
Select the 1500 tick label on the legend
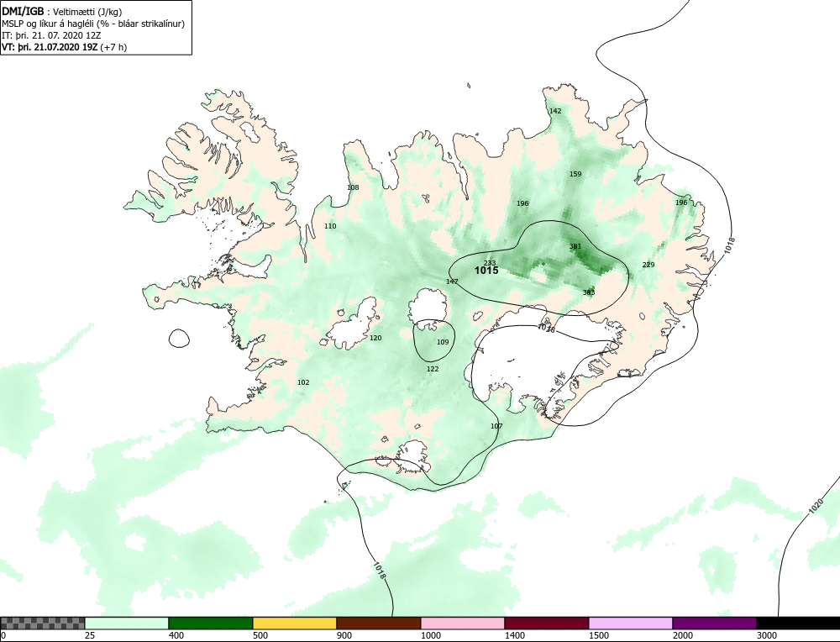click(599, 635)
